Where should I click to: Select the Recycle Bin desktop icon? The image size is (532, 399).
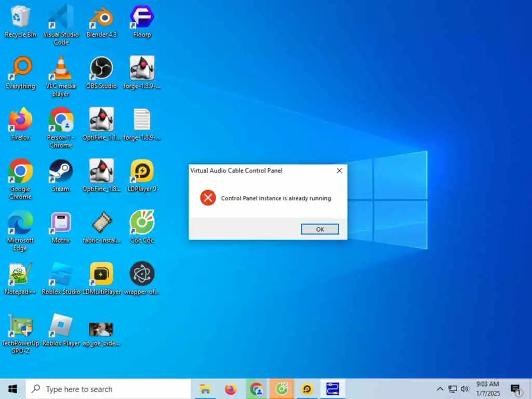20,22
